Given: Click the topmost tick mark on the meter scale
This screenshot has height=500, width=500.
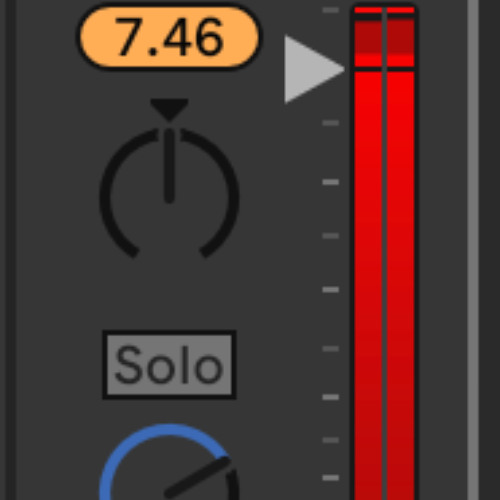Looking at the screenshot, I should (331, 10).
